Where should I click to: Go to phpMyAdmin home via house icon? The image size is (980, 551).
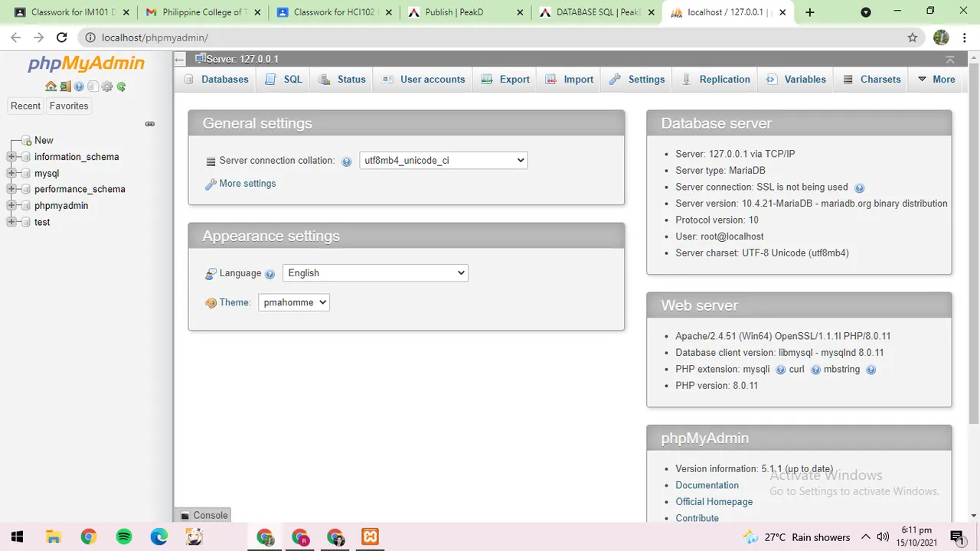pos(51,86)
